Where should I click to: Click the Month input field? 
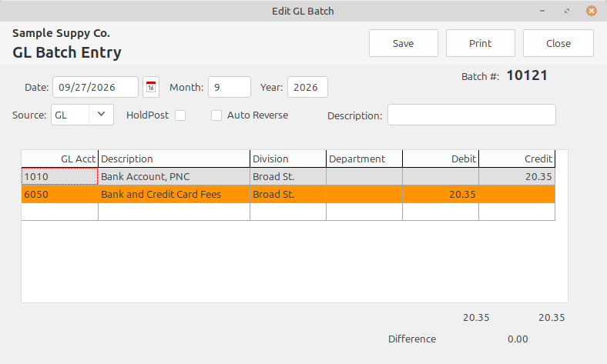click(230, 87)
